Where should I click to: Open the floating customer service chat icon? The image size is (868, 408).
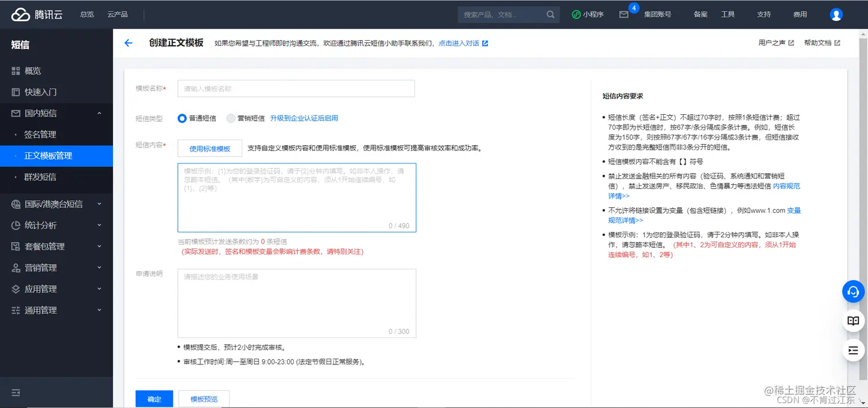click(853, 292)
